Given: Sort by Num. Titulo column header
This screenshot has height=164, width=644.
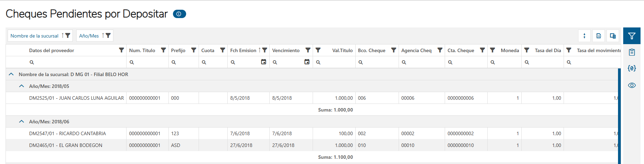Looking at the screenshot, I should coord(142,50).
